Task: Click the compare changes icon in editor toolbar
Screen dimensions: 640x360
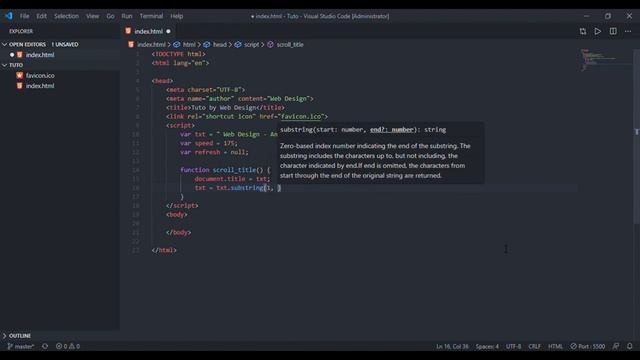Action: click(582, 31)
